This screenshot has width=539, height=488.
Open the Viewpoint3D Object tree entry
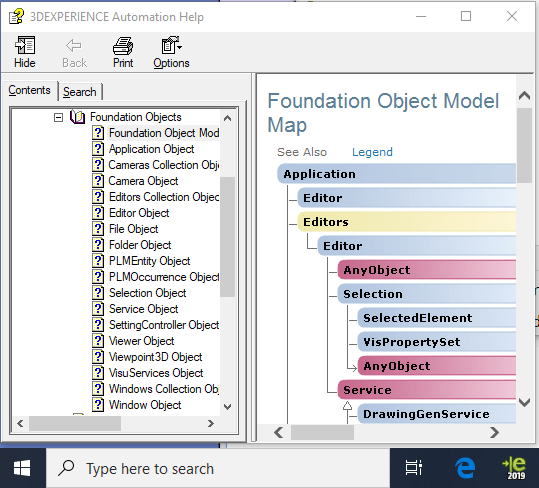155,356
